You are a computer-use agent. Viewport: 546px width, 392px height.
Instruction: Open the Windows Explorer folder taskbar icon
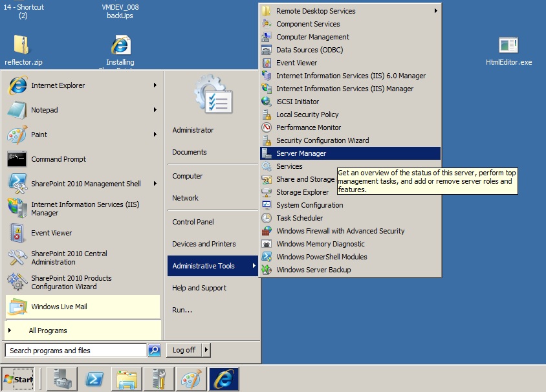coord(127,379)
